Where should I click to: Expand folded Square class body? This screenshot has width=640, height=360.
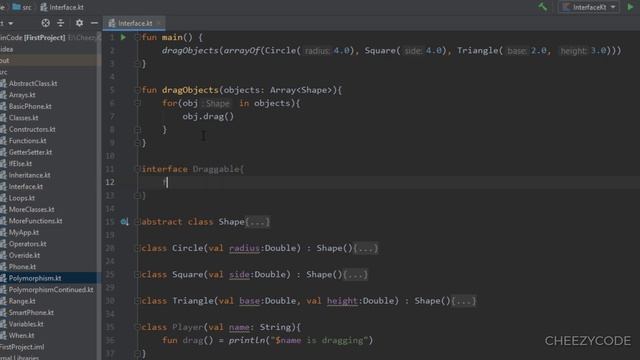[355, 275]
